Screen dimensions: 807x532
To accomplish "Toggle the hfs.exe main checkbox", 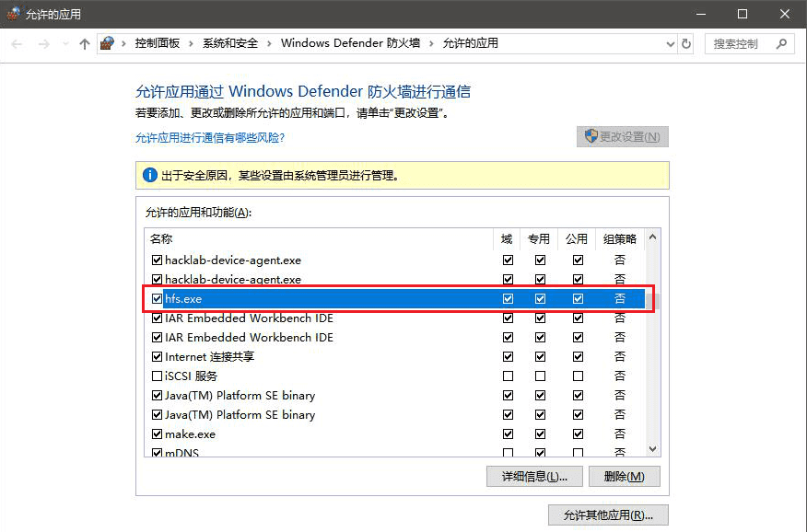I will [x=157, y=298].
